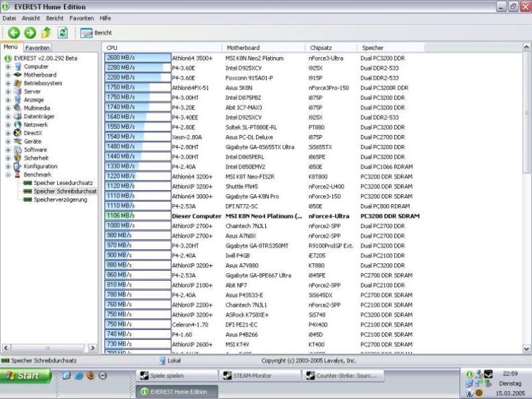This screenshot has height=399, width=532.
Task: Open the Hilfe menu
Action: 105,18
